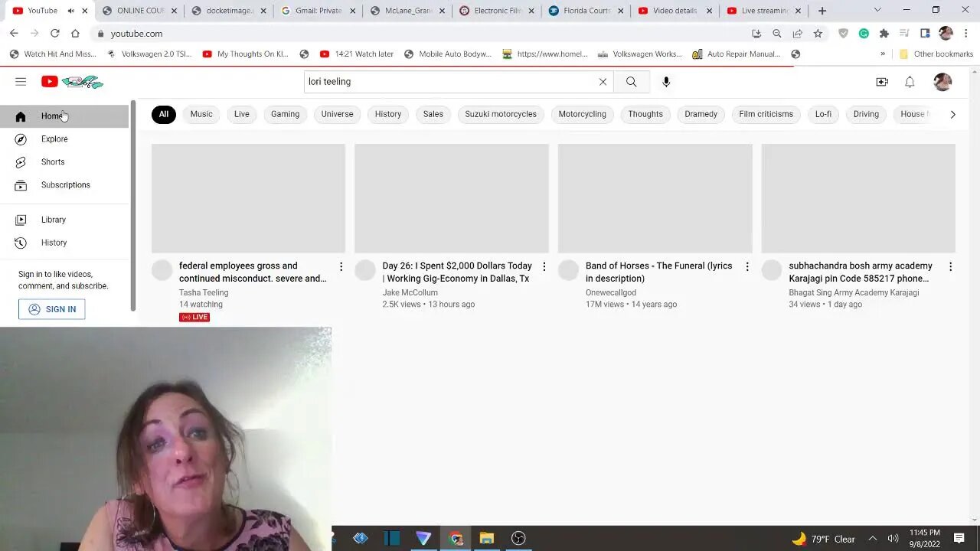Select the Driving filter chip
This screenshot has height=551, width=980.
click(866, 114)
